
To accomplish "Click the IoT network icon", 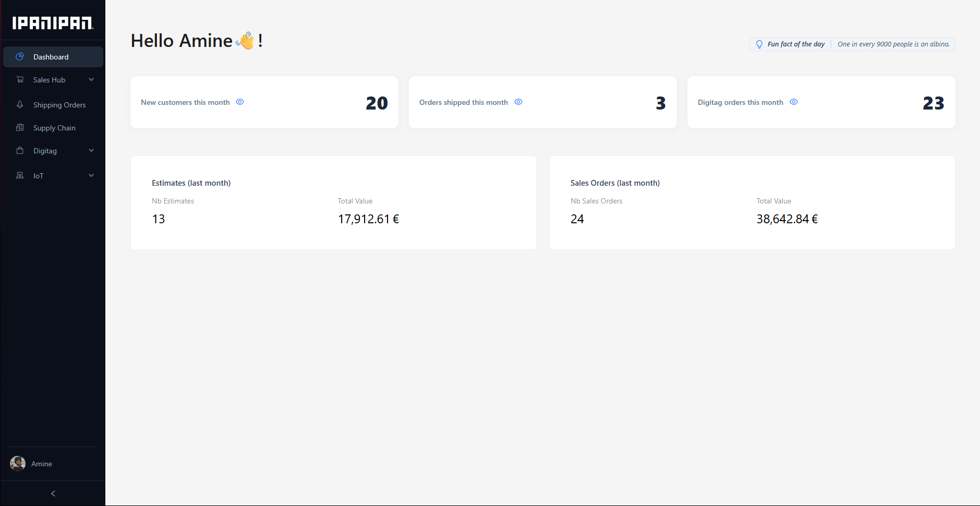I will 20,176.
